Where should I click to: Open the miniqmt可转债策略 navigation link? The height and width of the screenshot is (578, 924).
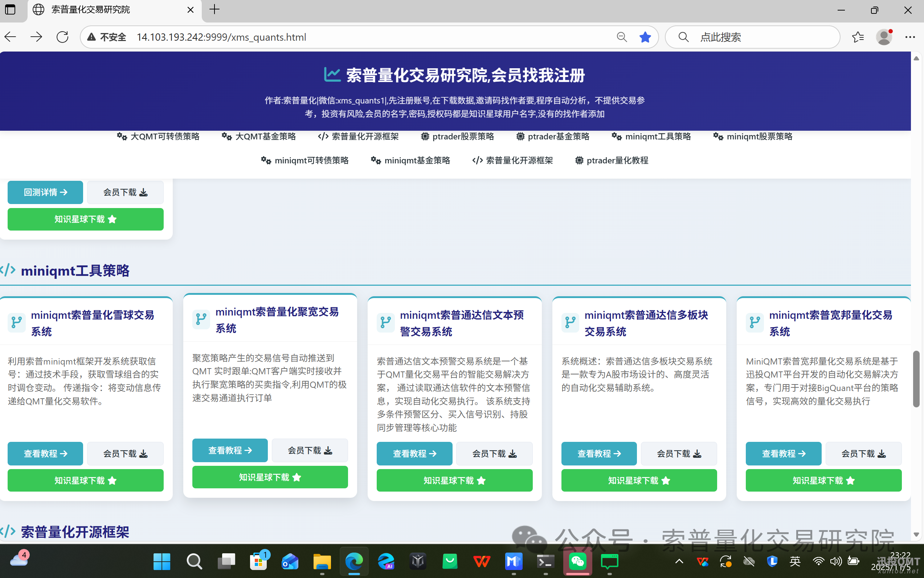coord(304,160)
